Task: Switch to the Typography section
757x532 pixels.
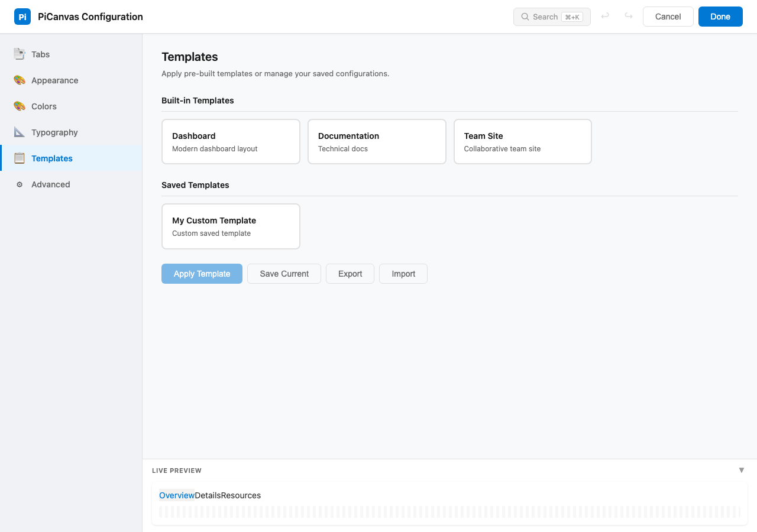Action: (x=71, y=132)
